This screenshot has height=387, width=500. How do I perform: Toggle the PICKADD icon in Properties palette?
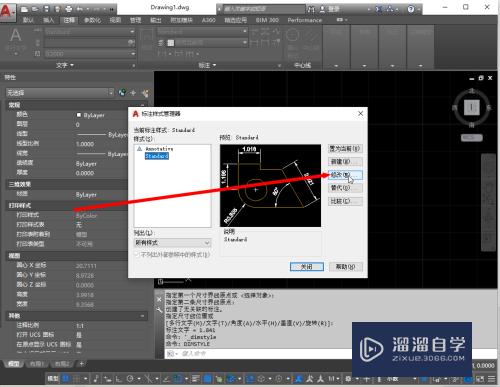pos(145,93)
